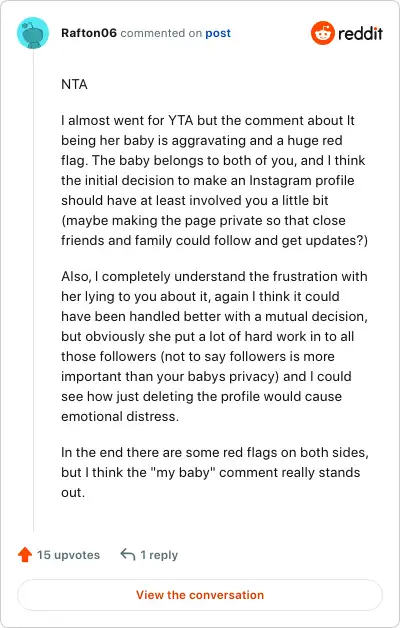This screenshot has width=400, height=628.
Task: Click the curved reply arrow icon
Action: (x=128, y=555)
